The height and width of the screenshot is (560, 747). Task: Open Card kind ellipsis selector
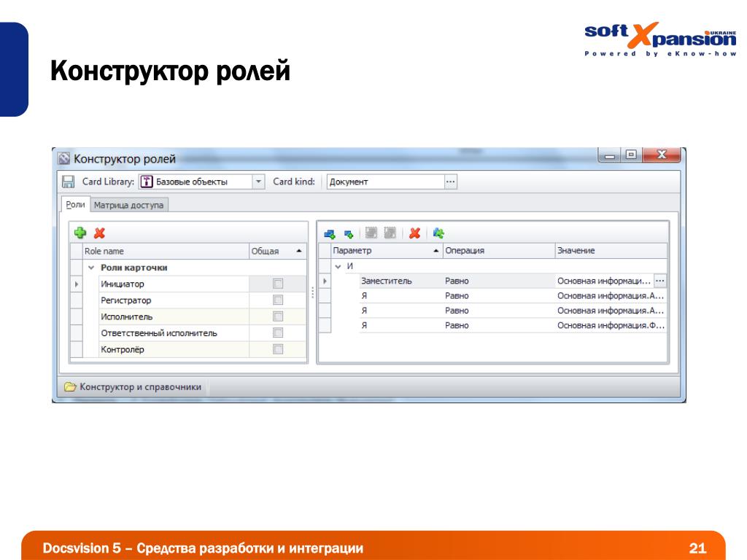(451, 182)
